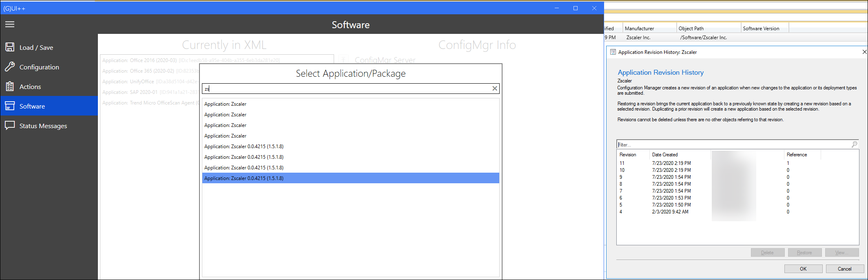Click 'Application: Office 2016 (2020-03)' entry
868x280 pixels.
(191, 60)
